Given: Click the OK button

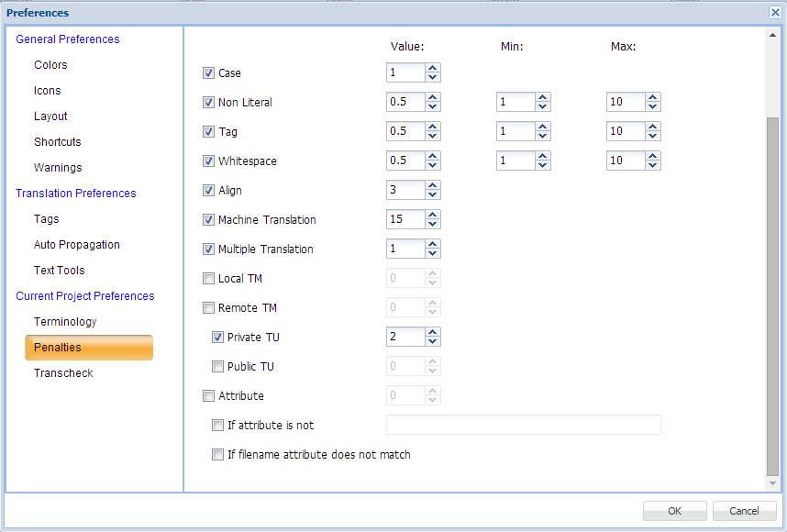Looking at the screenshot, I should [x=674, y=511].
